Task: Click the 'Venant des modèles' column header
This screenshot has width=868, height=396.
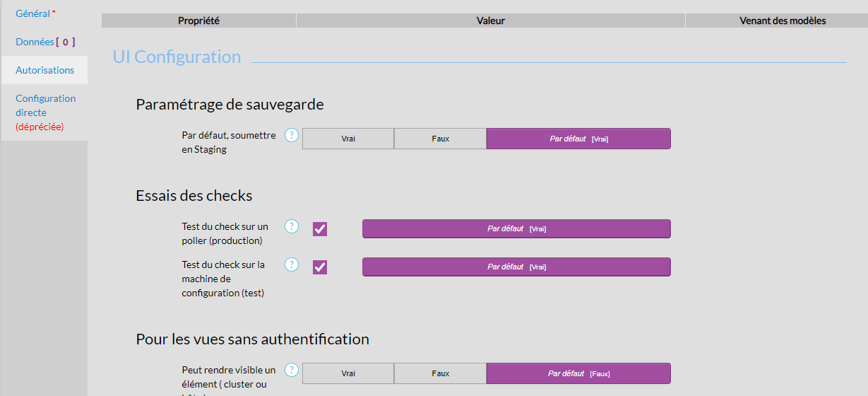Action: click(x=783, y=21)
